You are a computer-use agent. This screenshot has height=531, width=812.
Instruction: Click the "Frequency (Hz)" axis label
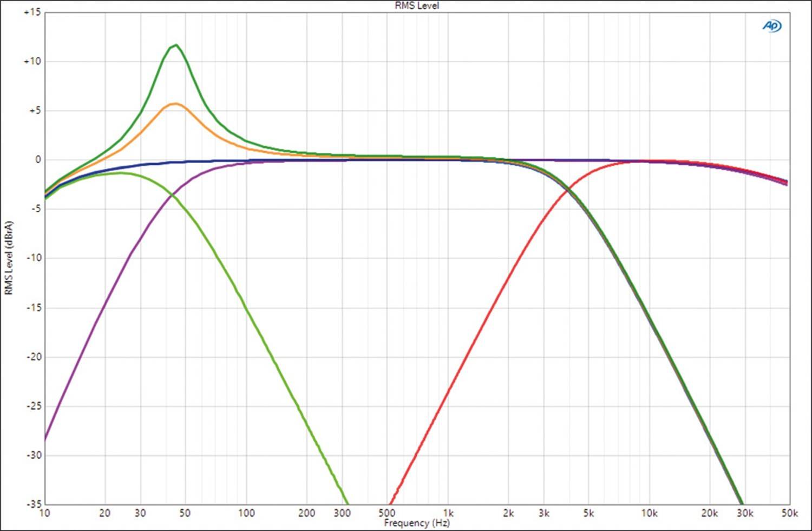coord(417,523)
